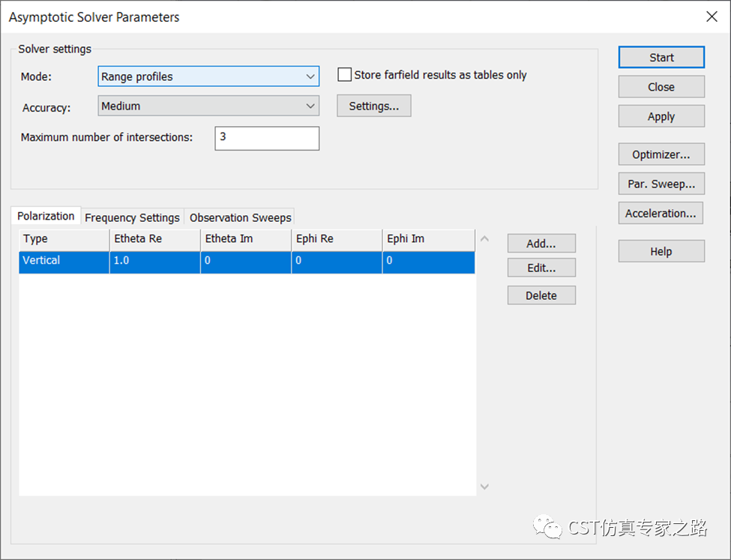Open the Mode dropdown showing Range profiles
The height and width of the screenshot is (560, 731).
tap(208, 76)
